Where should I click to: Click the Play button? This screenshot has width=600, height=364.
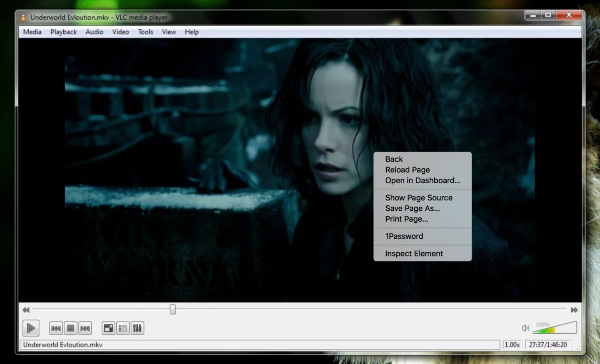(30, 328)
